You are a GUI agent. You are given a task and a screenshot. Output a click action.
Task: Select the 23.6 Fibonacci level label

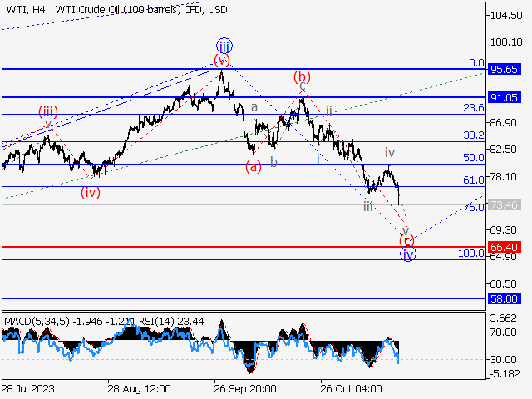(474, 108)
